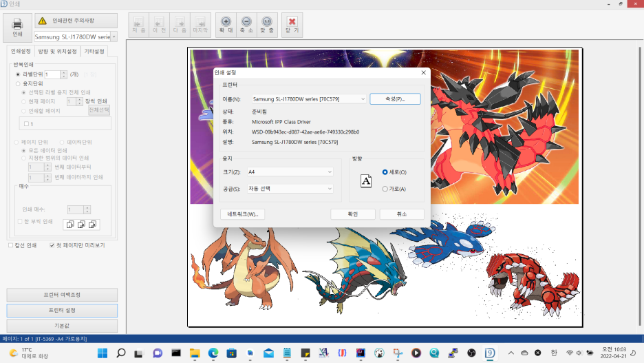Select the 라벨단위 radio button
Viewport: 644px width, 363px height.
click(x=18, y=74)
